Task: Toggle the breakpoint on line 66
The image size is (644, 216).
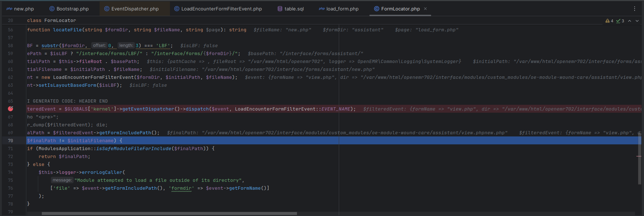Action: coord(10,109)
